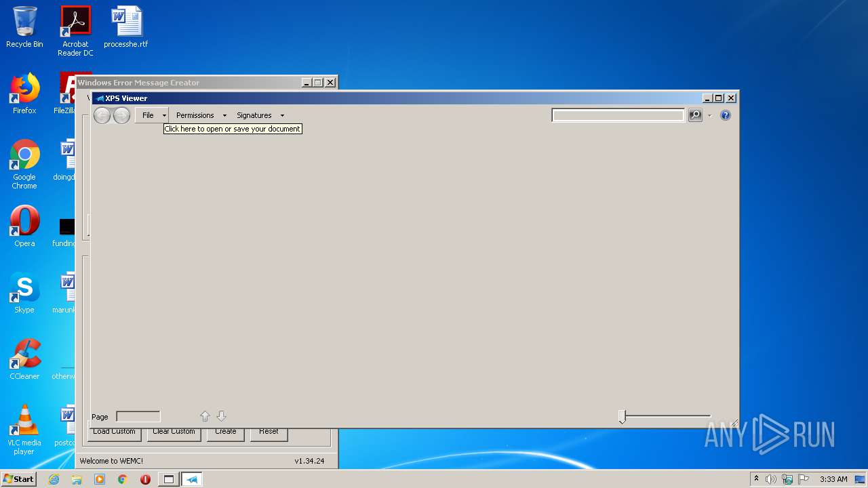The image size is (868, 488).
Task: Open the Start menu
Action: 18,479
